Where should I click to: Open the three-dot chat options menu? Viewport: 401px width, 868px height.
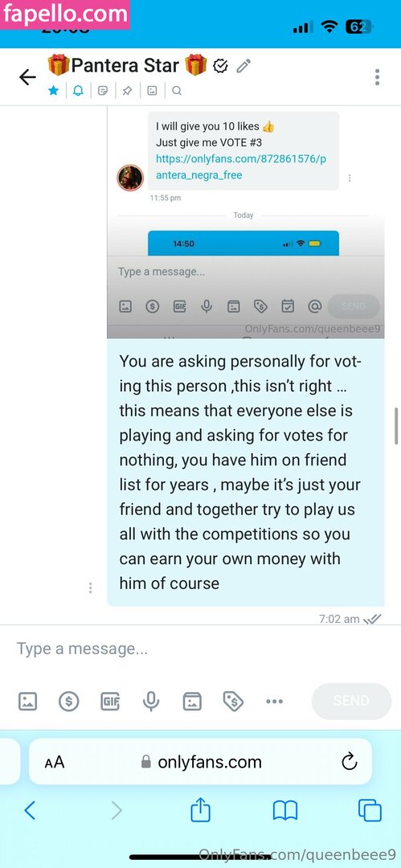377,77
